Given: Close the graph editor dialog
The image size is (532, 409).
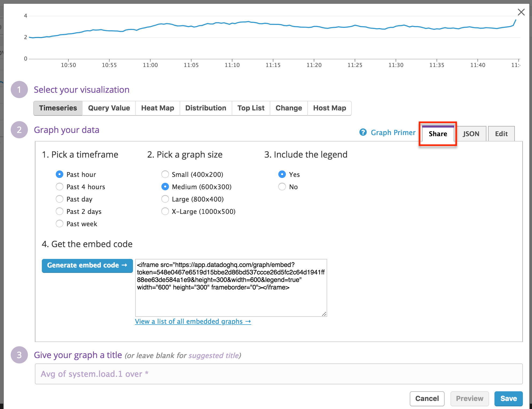Looking at the screenshot, I should [521, 12].
